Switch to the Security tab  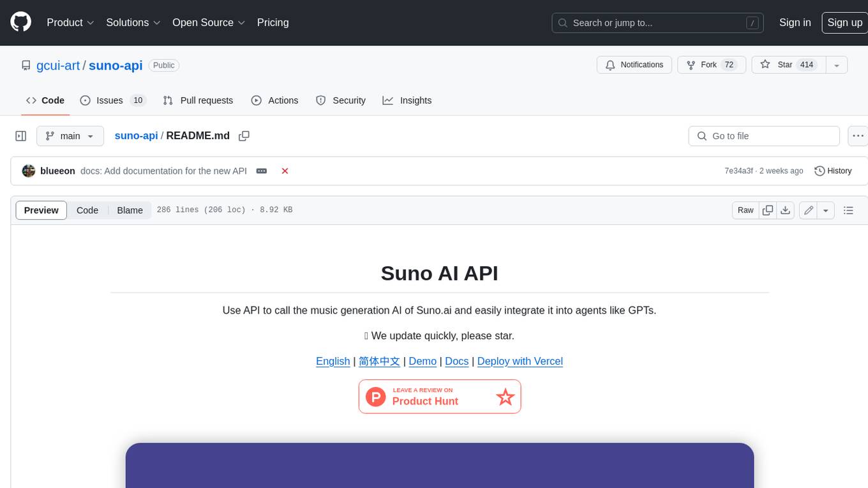click(341, 100)
